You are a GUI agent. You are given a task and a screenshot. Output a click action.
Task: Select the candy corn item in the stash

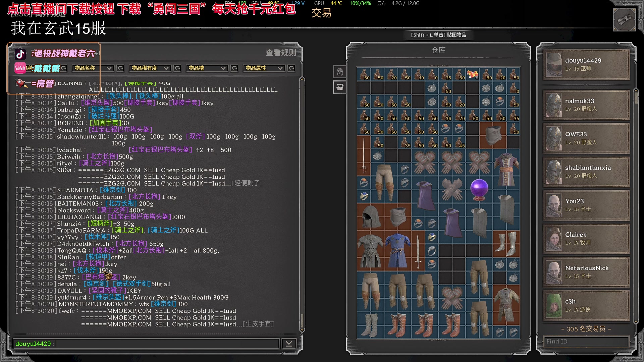pyautogui.click(x=472, y=74)
